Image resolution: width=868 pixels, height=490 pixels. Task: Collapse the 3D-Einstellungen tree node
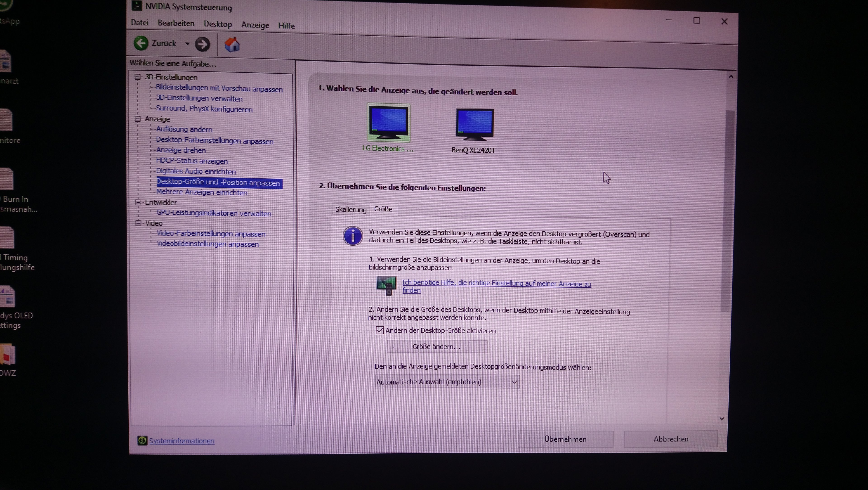click(x=137, y=77)
